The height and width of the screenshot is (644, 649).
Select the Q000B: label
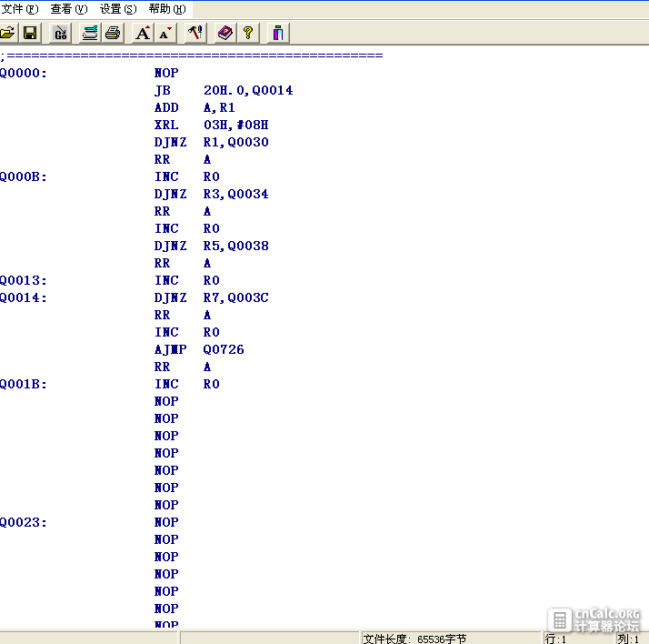[x=24, y=176]
